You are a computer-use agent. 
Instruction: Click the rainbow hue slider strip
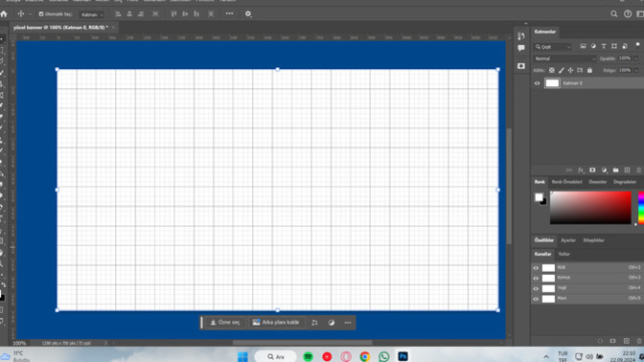point(641,208)
